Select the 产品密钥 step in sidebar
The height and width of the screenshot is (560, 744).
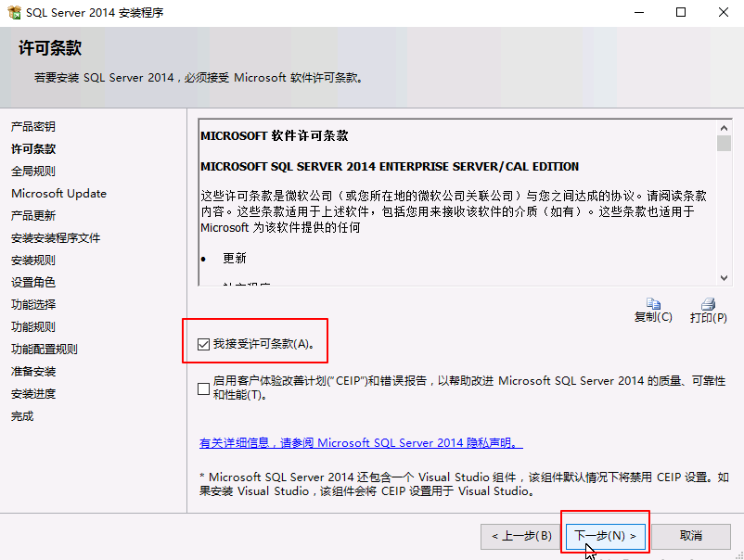32,126
